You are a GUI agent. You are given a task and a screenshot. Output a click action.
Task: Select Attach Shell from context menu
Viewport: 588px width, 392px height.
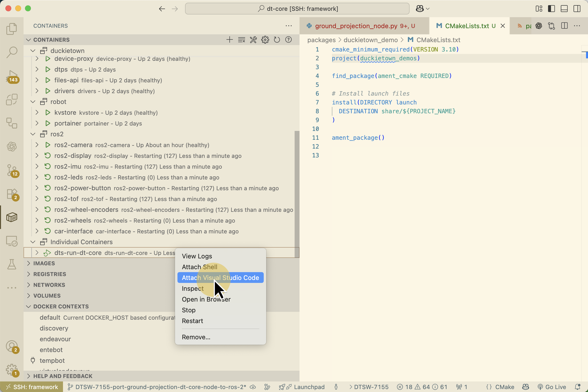pos(200,267)
